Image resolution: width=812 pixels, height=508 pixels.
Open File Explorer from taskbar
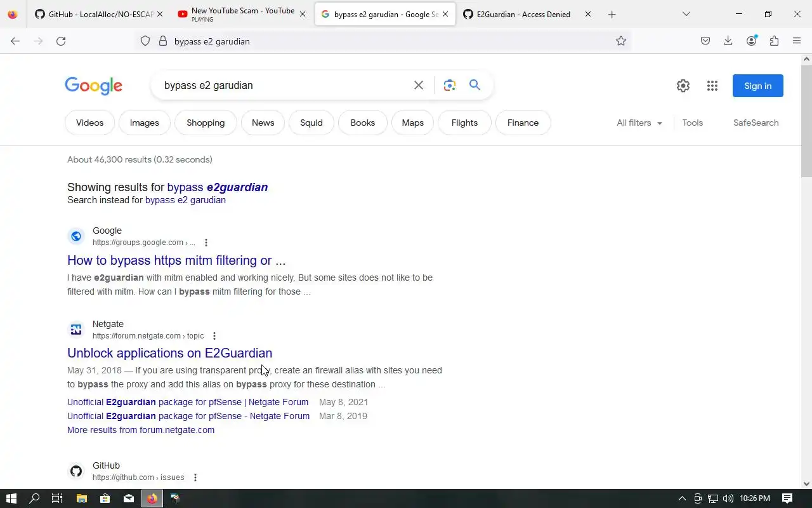(x=81, y=498)
